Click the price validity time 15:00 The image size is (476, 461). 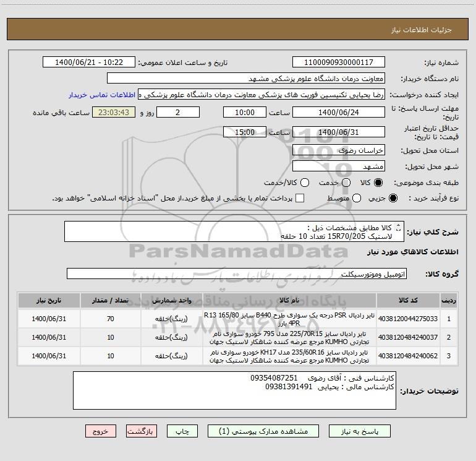click(245, 132)
